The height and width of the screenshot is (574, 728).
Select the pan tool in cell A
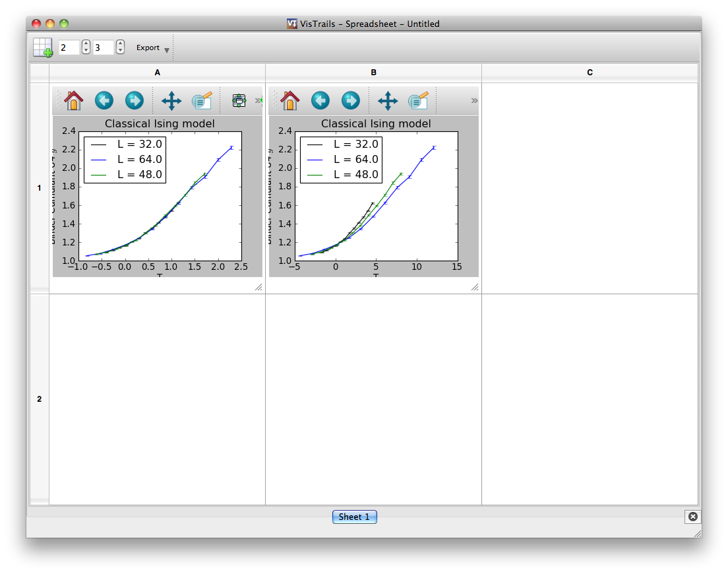[x=171, y=101]
